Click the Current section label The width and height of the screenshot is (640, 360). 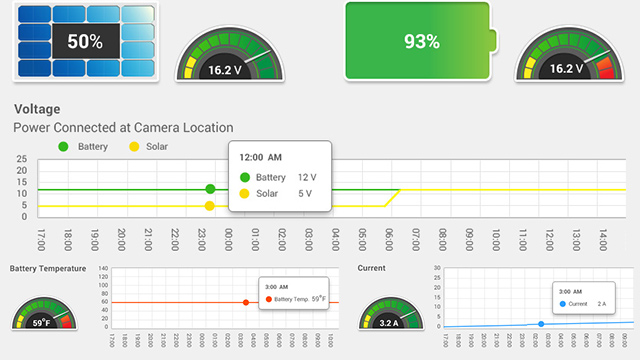371,268
